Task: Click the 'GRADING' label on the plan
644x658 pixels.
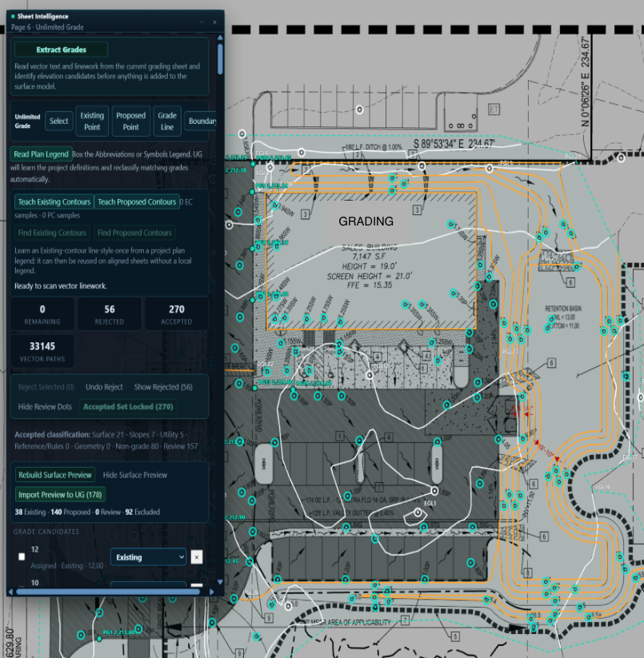Action: coord(366,221)
